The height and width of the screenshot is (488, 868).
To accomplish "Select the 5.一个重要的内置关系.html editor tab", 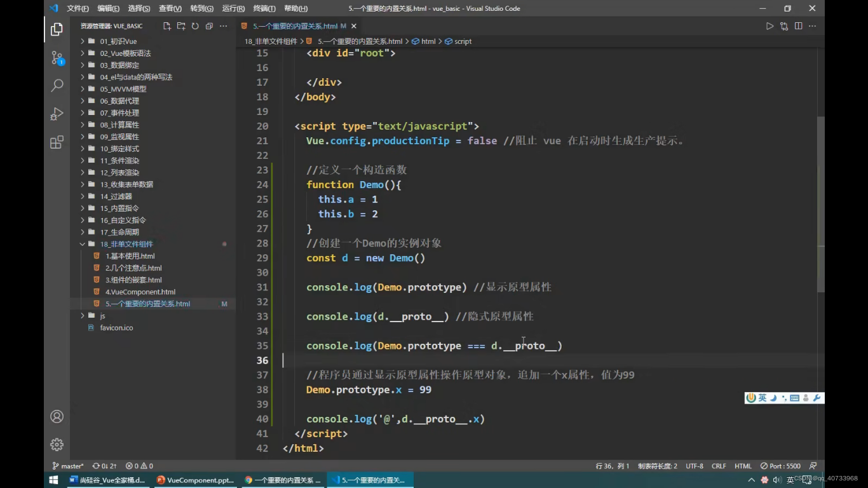I will 299,26.
